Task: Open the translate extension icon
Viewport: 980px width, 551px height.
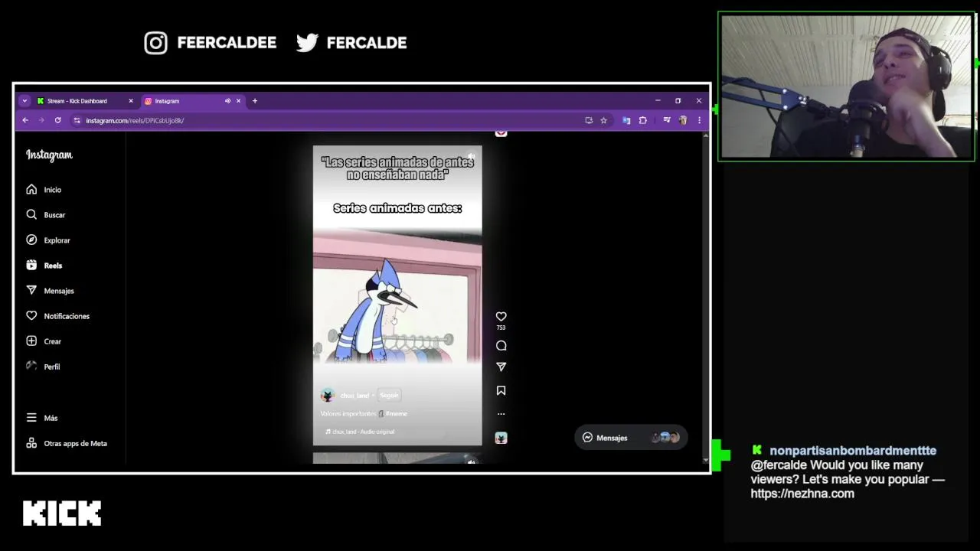Action: click(x=626, y=120)
